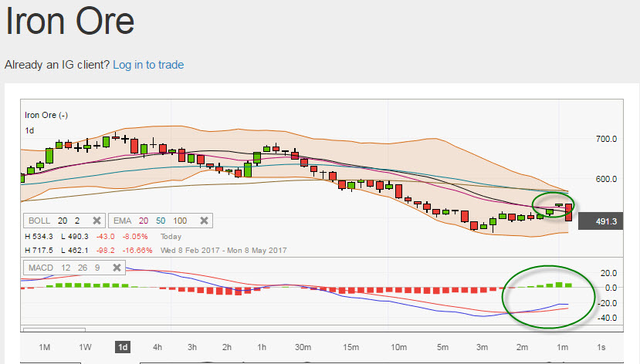Select the 1W timeframe
The height and width of the screenshot is (364, 640).
click(x=85, y=347)
